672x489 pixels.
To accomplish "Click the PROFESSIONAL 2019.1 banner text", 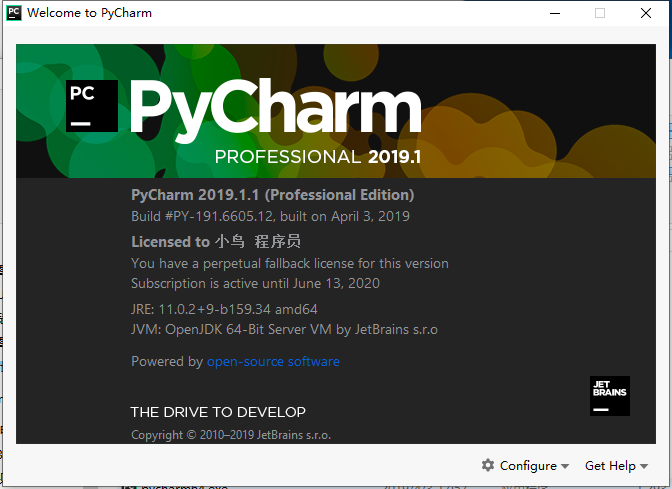I will pyautogui.click(x=318, y=157).
